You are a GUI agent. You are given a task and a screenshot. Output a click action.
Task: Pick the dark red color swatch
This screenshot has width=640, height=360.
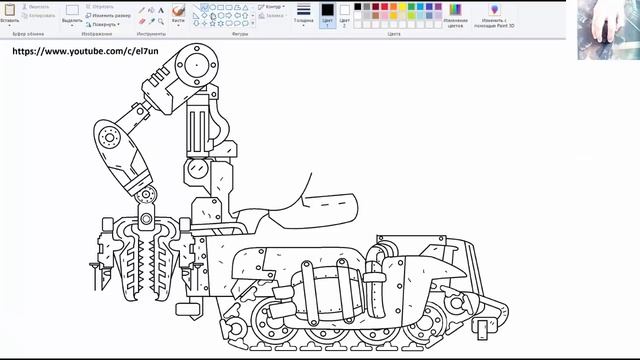tap(376, 7)
